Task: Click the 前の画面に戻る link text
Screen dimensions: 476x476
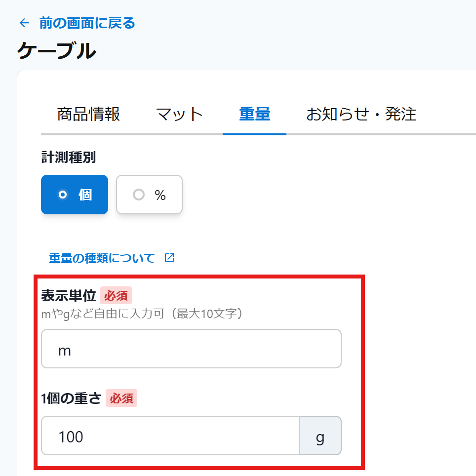Action: point(87,23)
